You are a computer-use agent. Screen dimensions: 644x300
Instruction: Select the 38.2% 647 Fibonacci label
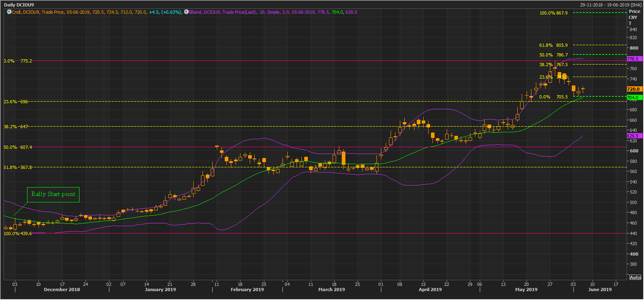16,127
